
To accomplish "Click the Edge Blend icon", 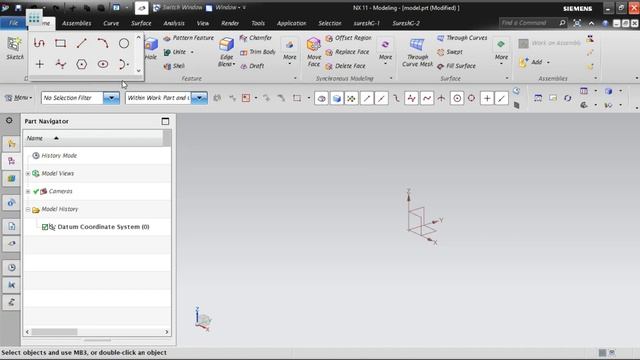I will pyautogui.click(x=226, y=44).
